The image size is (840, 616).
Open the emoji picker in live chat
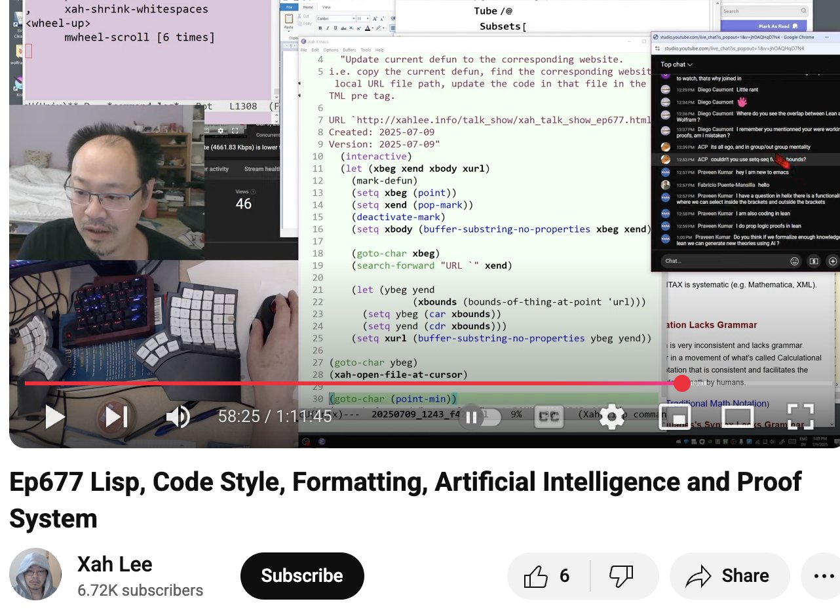794,261
